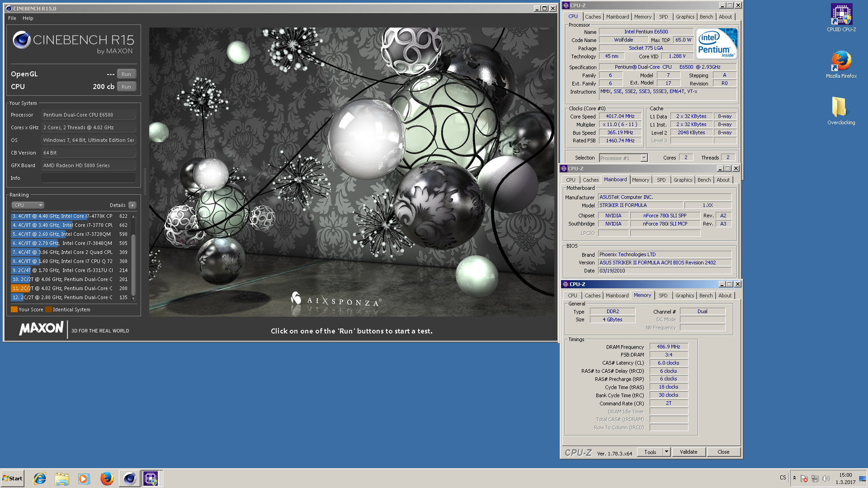Open Mainboard tab in Memory CPU-Z window

[x=617, y=296]
